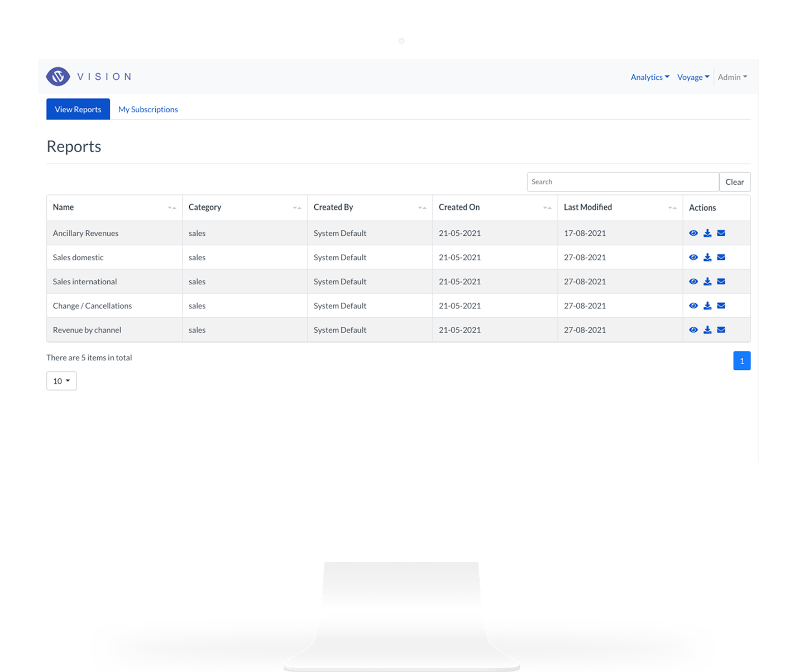
Task: Click the Vision logo icon
Action: click(x=58, y=77)
